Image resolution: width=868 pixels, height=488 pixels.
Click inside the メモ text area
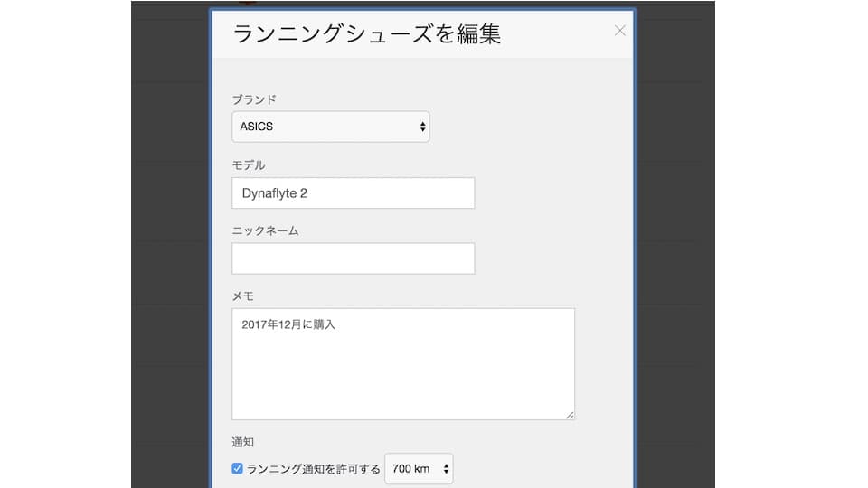[x=403, y=364]
